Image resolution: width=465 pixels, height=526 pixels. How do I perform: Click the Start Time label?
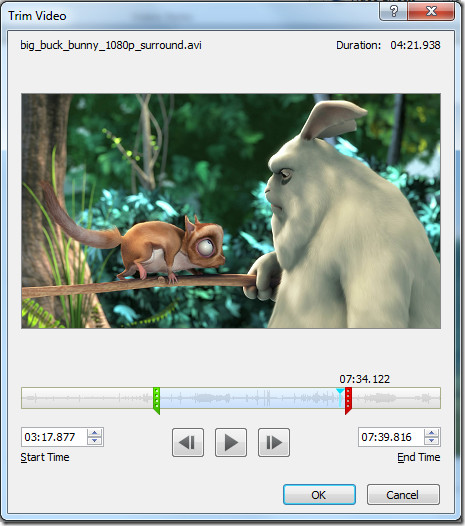(45, 457)
